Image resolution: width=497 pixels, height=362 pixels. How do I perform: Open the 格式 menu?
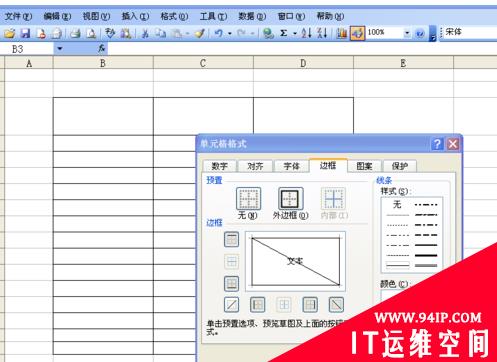(174, 16)
